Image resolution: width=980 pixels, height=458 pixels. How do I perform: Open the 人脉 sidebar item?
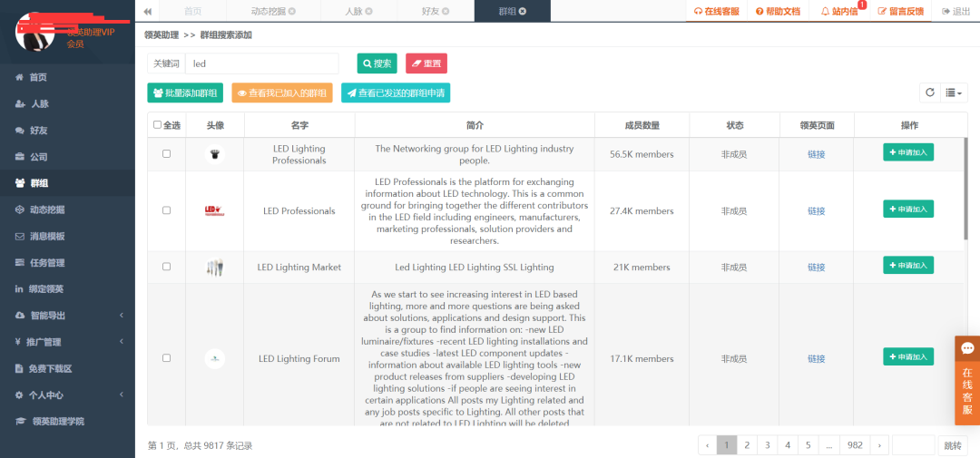click(x=67, y=103)
